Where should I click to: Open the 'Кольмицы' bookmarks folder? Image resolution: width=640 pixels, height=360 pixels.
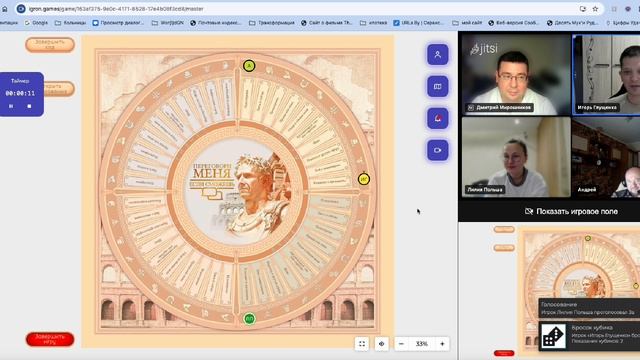pyautogui.click(x=70, y=23)
